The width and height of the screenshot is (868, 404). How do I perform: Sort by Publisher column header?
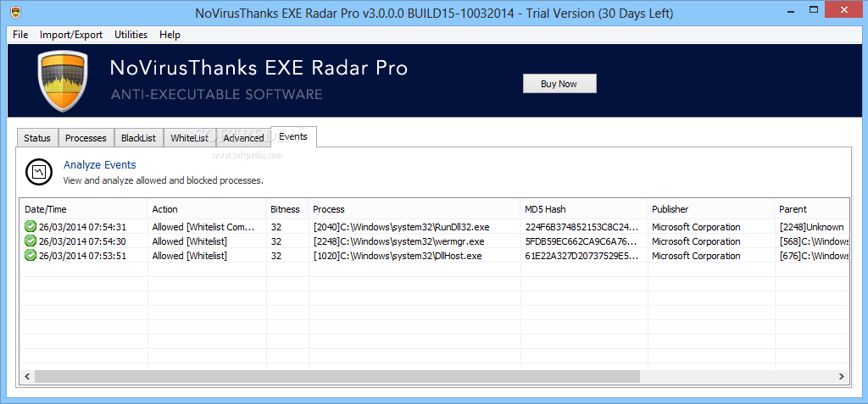[711, 209]
